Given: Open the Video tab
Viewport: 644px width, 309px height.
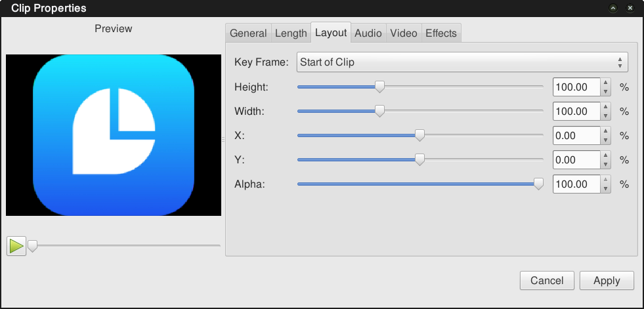Looking at the screenshot, I should [x=404, y=33].
